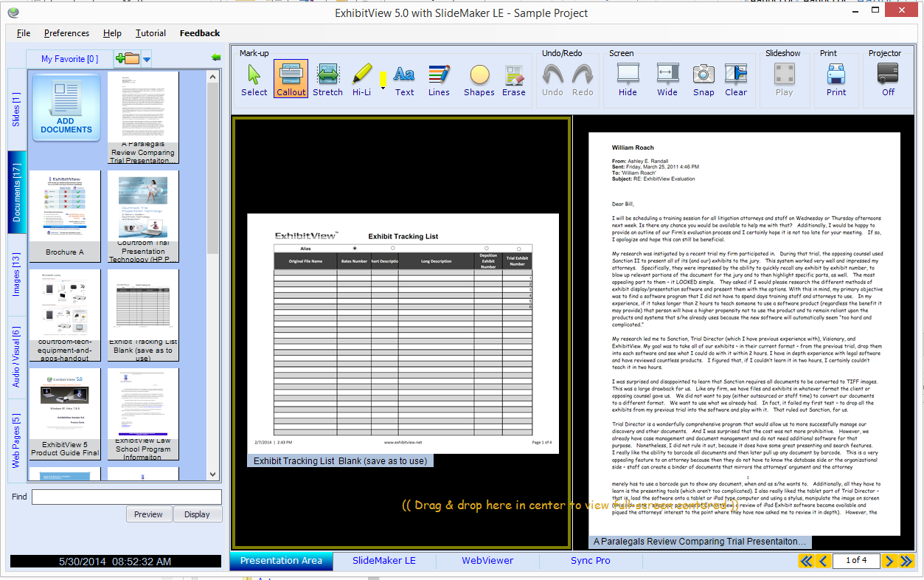
Task: Open the Tutorial menu
Action: (x=150, y=33)
